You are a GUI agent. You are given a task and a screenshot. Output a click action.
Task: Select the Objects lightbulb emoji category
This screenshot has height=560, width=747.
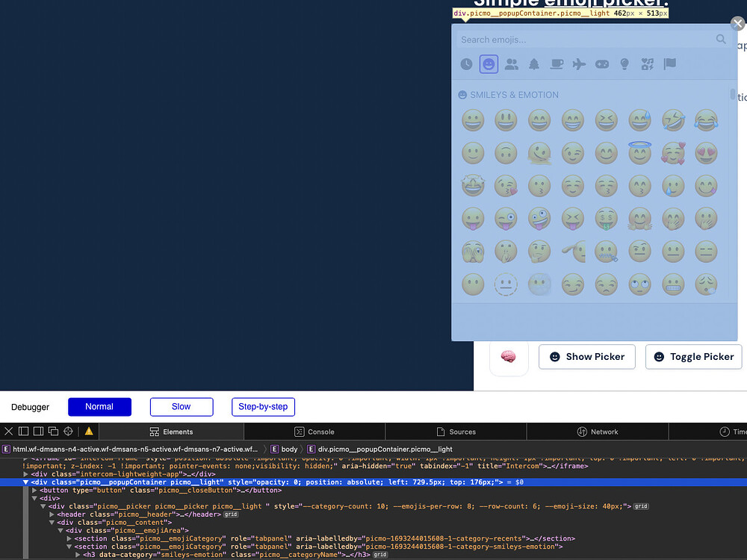coord(624,63)
